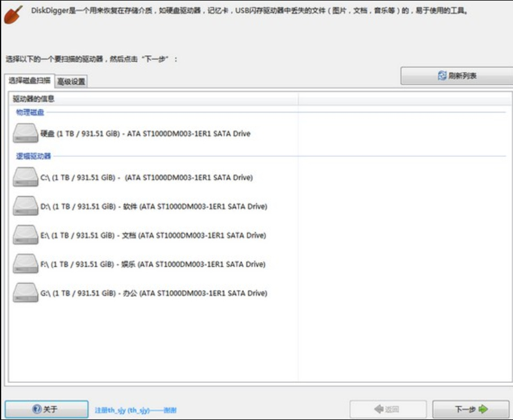Click the DiskDigger shovel logo icon
This screenshot has height=420, width=513.
click(13, 15)
